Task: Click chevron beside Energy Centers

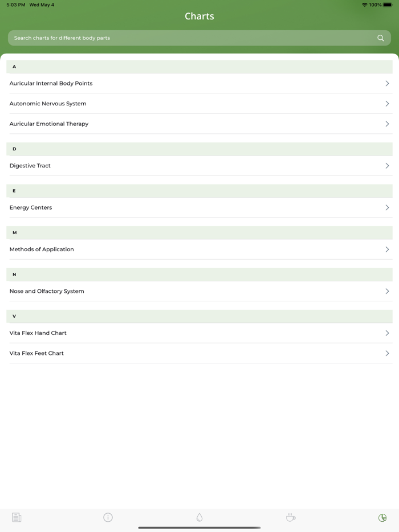Action: 387,207
